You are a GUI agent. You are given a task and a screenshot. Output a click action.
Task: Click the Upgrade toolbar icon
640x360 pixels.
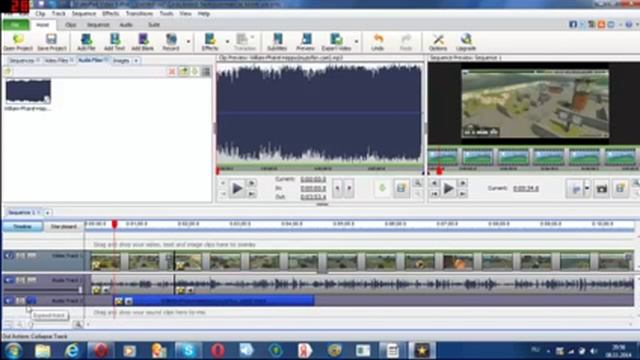tap(466, 42)
